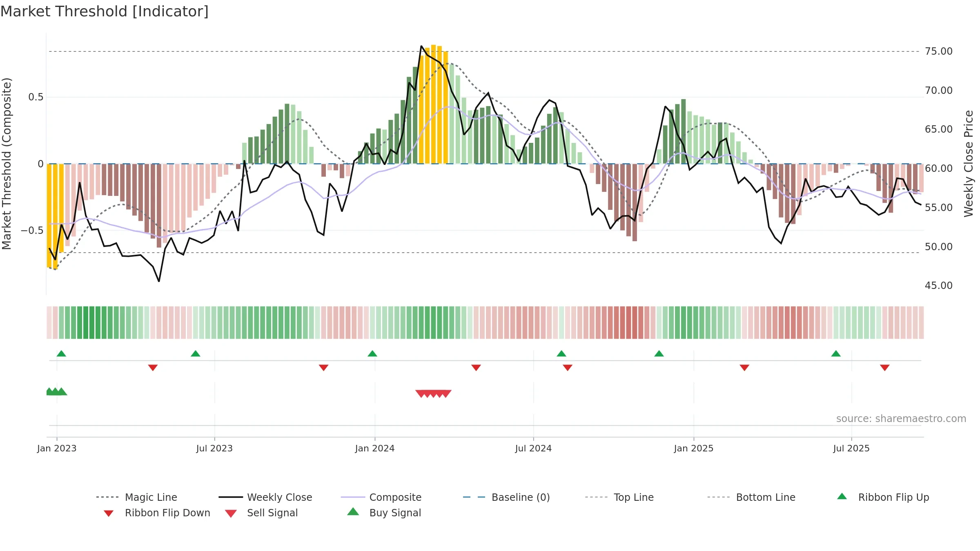Click the Market Threshold (Composite) axis title
980x551 pixels.
click(x=7, y=164)
